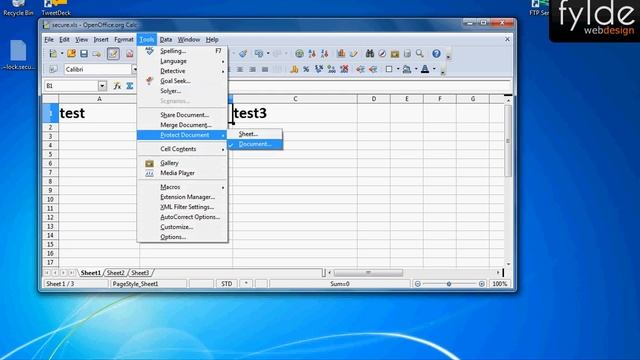Image resolution: width=640 pixels, height=360 pixels.
Task: Click the Name Box input showing B1
Action: (71, 86)
